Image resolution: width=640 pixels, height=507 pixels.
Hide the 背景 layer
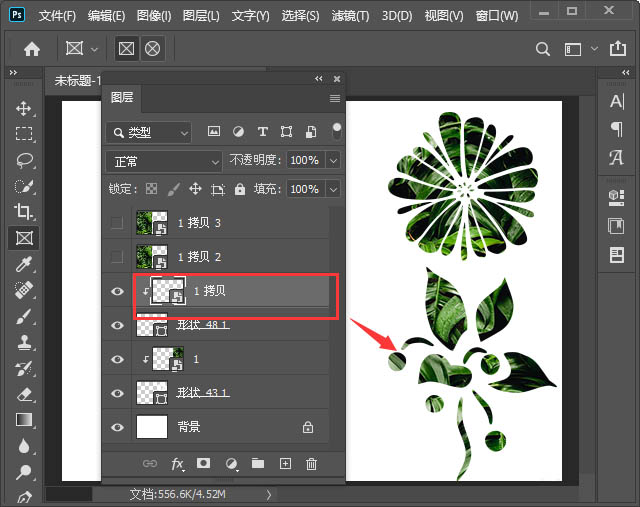point(117,427)
